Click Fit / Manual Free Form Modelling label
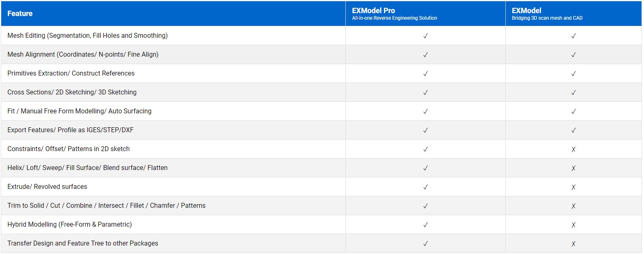The image size is (644, 255). [79, 111]
